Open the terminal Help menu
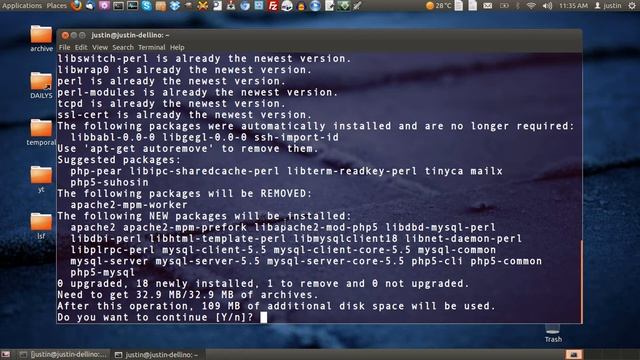This screenshot has height=360, width=640. click(177, 47)
